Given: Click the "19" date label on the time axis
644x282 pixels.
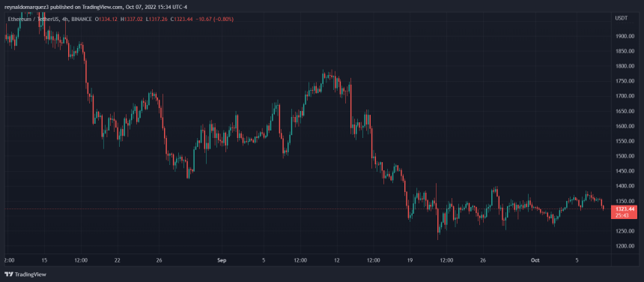Looking at the screenshot, I should tap(410, 260).
